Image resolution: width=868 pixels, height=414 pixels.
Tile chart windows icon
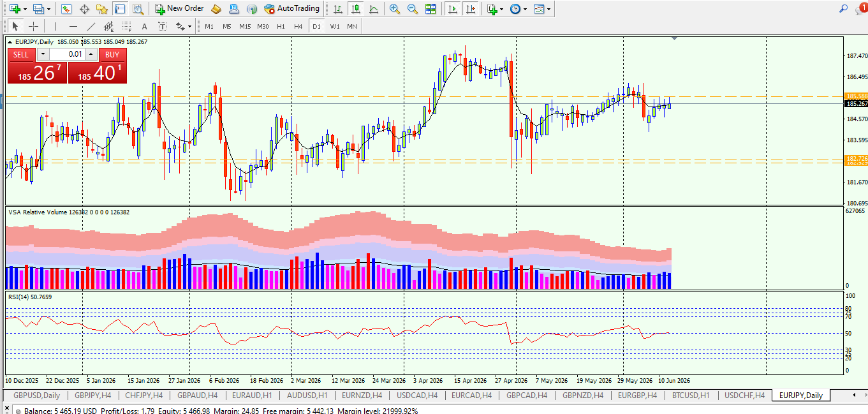430,8
